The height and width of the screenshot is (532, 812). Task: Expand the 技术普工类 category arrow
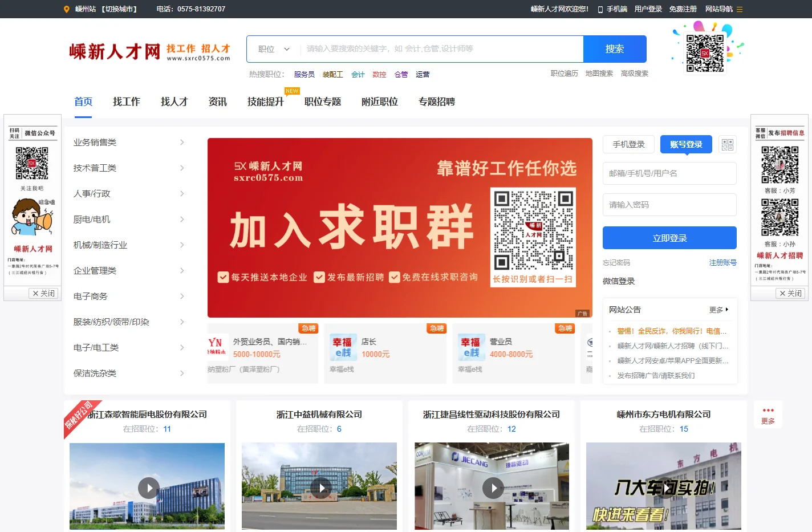click(182, 168)
